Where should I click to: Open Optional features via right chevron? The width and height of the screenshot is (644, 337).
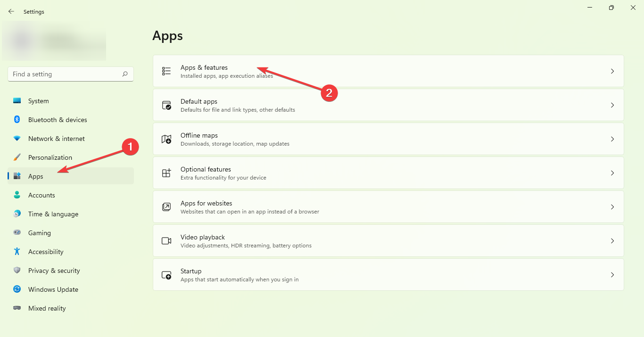coord(612,173)
